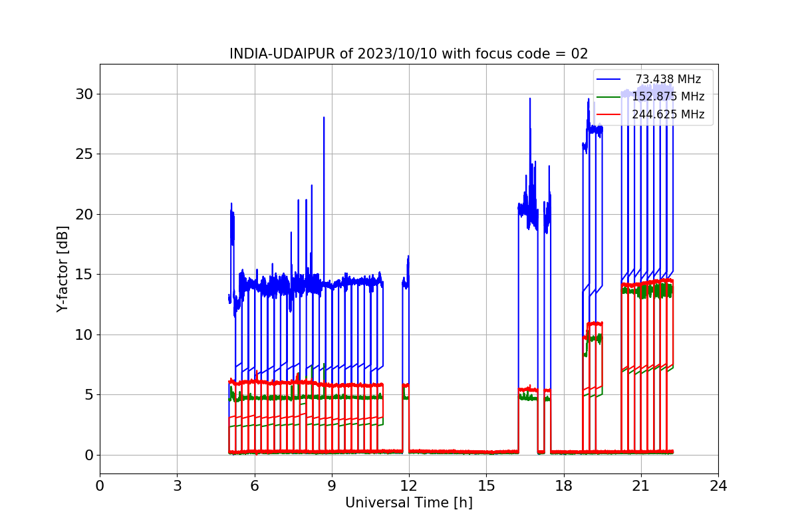Click the green 152.875 MHz legend line
This screenshot has height=532, width=798.
[x=609, y=96]
